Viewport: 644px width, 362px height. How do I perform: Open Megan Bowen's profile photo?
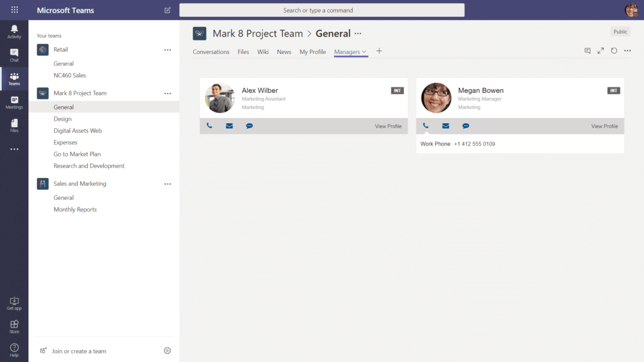click(436, 97)
